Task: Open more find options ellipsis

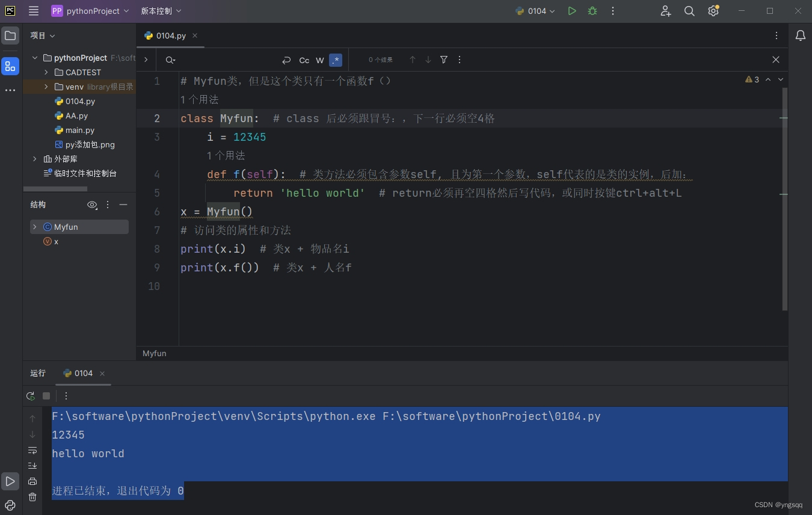Action: [x=460, y=60]
